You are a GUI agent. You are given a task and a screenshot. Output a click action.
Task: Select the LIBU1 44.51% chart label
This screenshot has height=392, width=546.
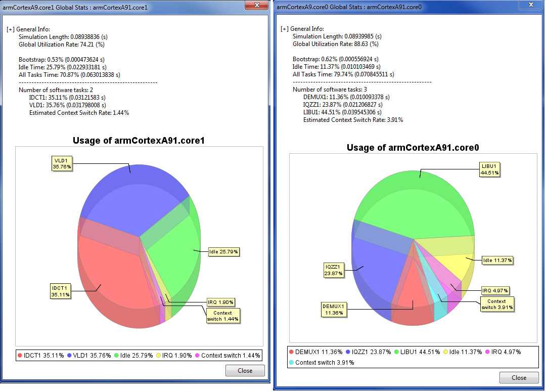pyautogui.click(x=490, y=169)
